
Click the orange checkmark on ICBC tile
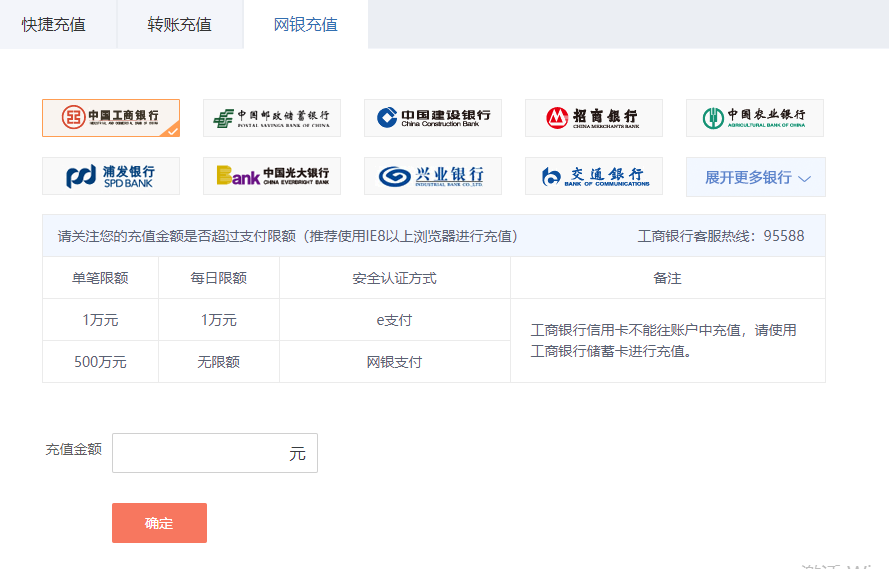(x=172, y=130)
